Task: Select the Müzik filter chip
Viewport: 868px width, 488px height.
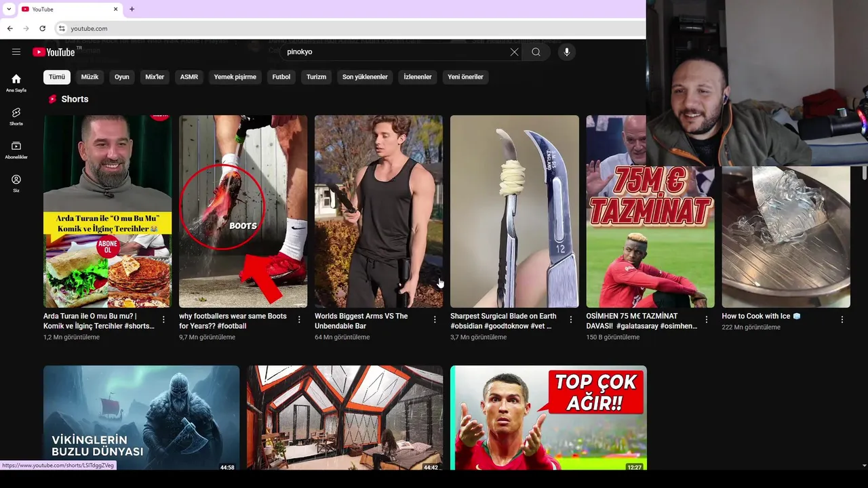Action: 90,77
